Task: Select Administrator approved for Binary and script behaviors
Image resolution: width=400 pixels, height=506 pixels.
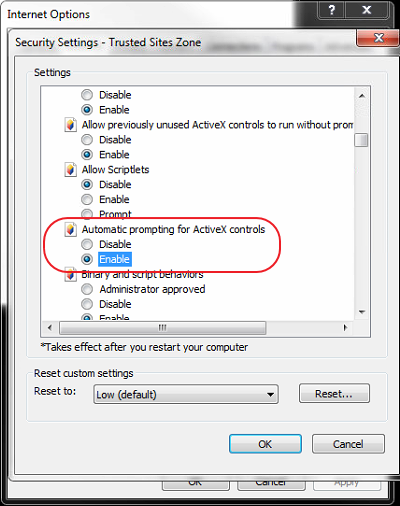Action: tap(87, 289)
